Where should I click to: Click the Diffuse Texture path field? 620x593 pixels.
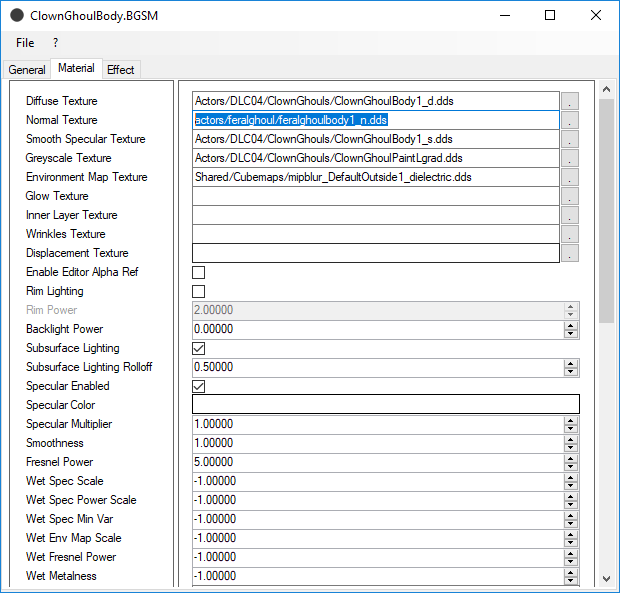(376, 101)
